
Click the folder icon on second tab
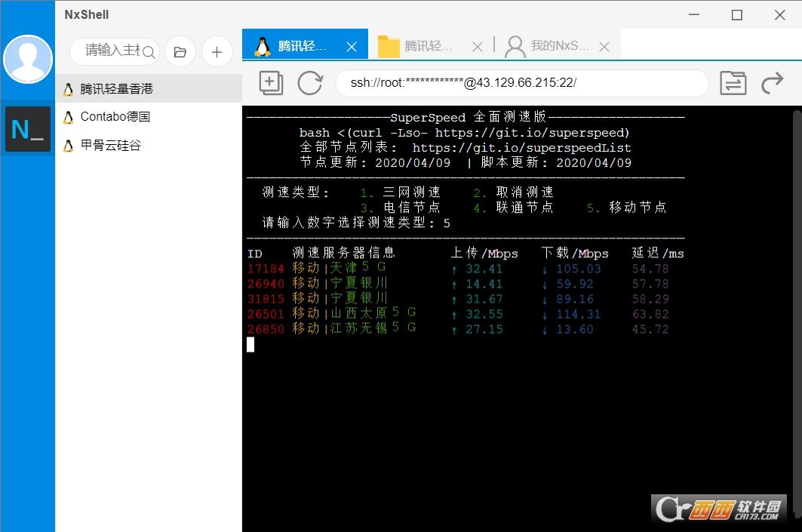pos(389,47)
